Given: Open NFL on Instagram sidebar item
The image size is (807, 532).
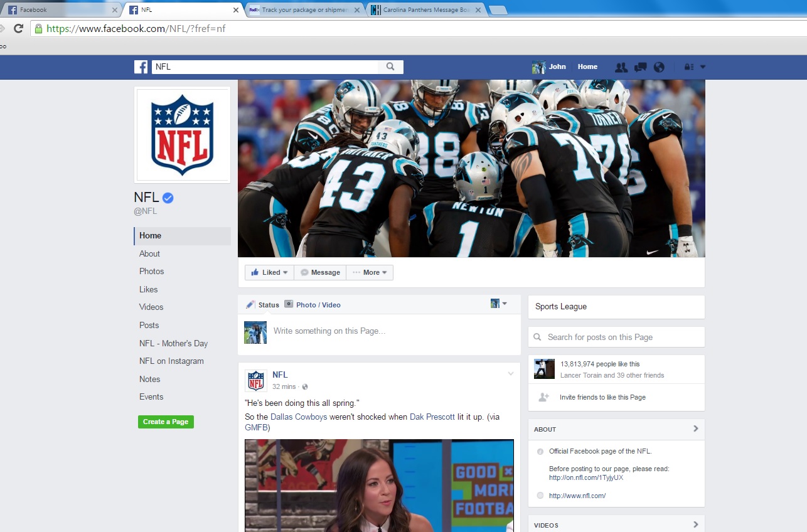Looking at the screenshot, I should [171, 361].
